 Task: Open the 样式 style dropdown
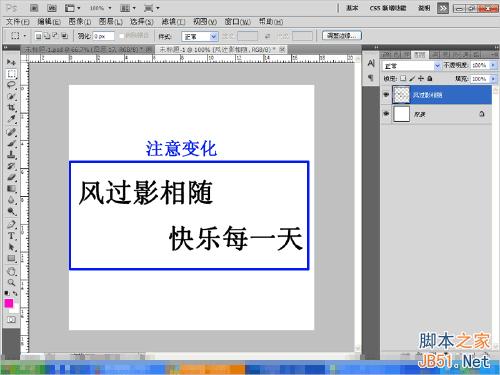200,36
